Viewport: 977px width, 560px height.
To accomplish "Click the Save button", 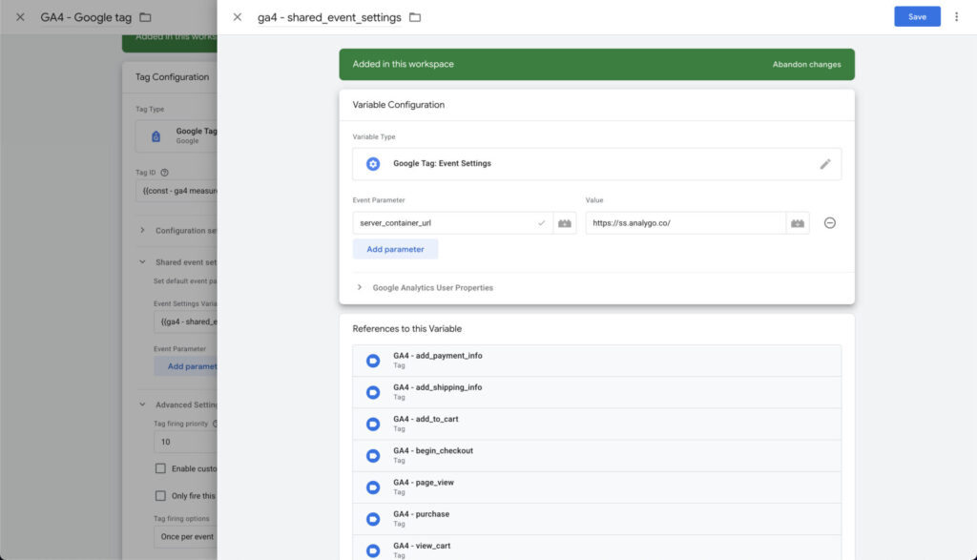I will [x=917, y=16].
